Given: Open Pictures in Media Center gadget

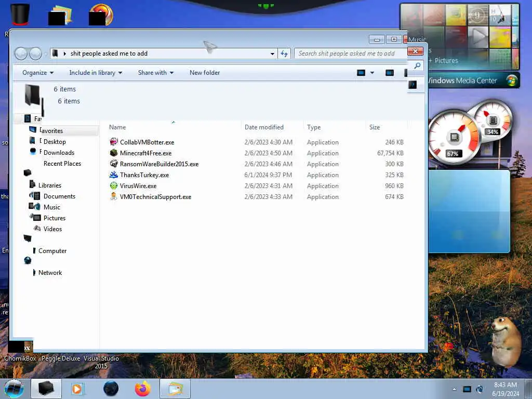Looking at the screenshot, I should 446,60.
